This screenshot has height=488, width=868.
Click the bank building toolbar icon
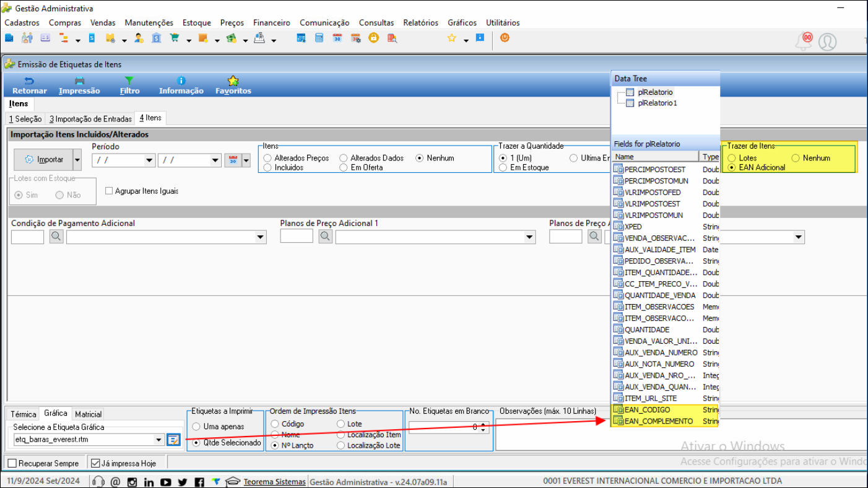point(157,38)
